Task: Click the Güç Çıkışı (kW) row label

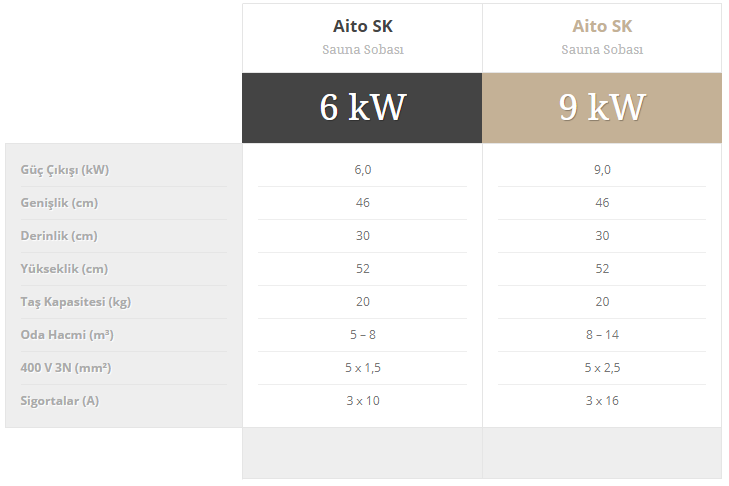Action: point(65,170)
